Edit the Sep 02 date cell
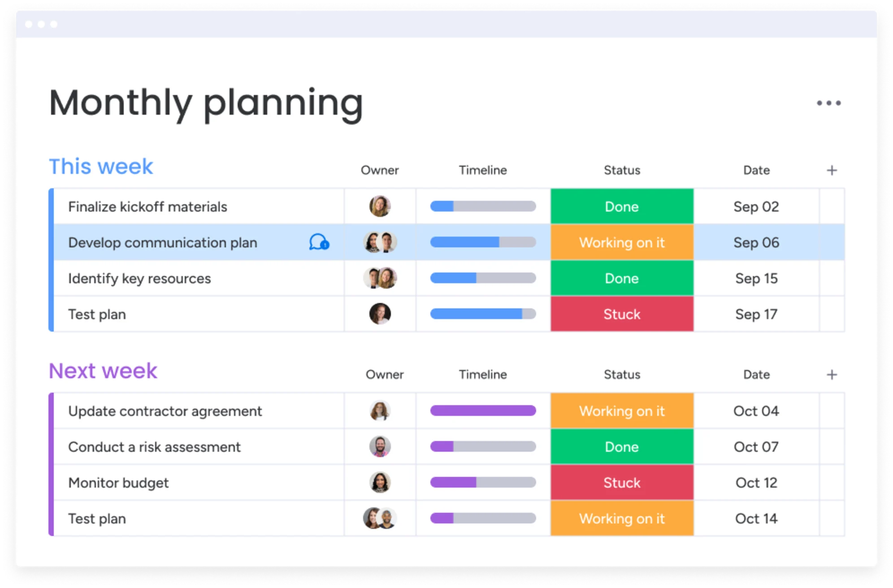 coord(756,206)
